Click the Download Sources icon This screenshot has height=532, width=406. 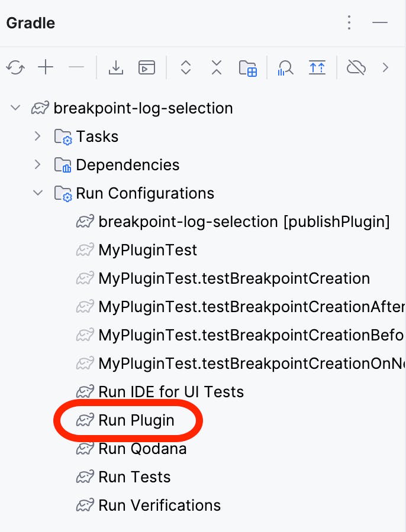(x=115, y=67)
